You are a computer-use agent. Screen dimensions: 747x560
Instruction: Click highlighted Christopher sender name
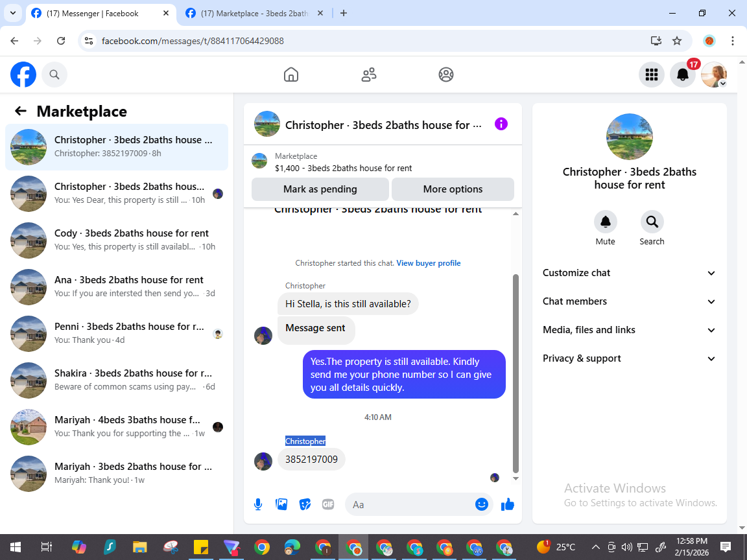(x=305, y=441)
